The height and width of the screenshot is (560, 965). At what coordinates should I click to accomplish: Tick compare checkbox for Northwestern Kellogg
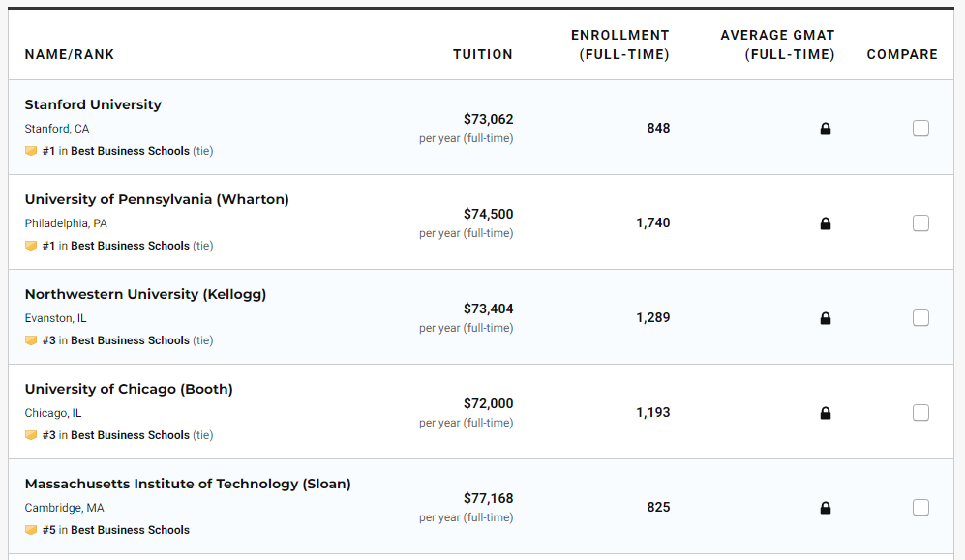pyautogui.click(x=920, y=318)
